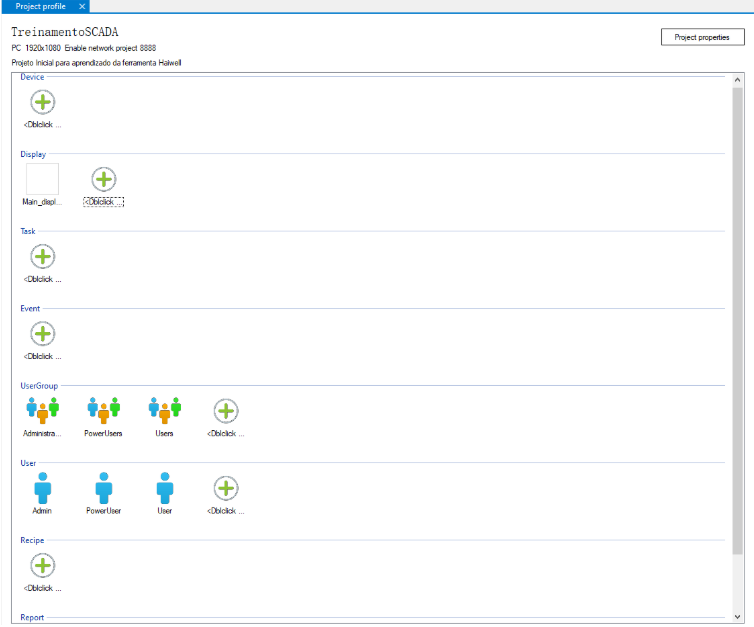Click the TreinamentoSCADA project title
754x627 pixels.
65,32
